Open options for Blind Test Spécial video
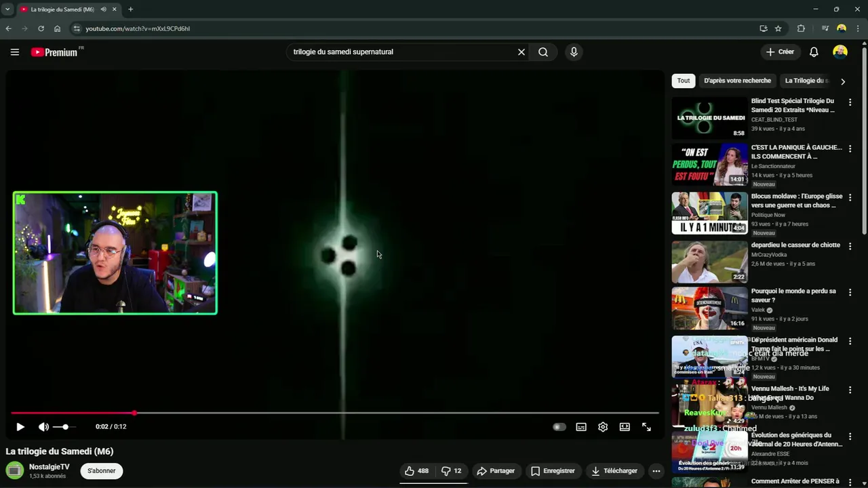868x488 pixels. 850,102
